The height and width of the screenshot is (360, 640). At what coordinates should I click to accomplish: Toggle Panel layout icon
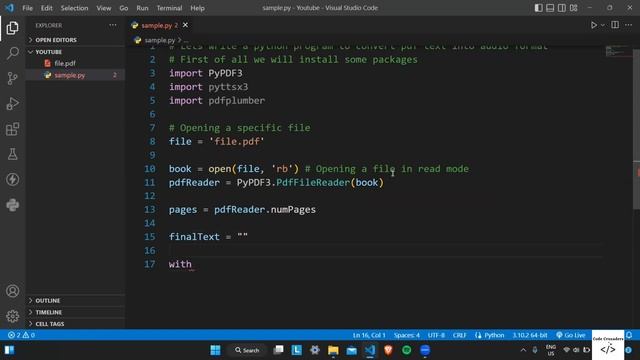click(x=550, y=8)
